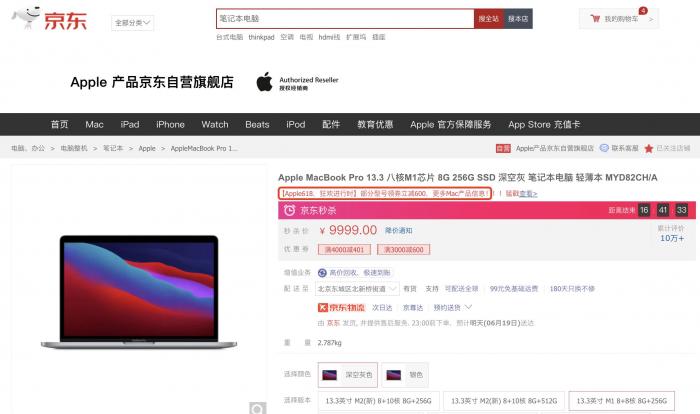Click the dark 搜本店 search button
Viewport: 700px width, 414px height.
pyautogui.click(x=518, y=19)
